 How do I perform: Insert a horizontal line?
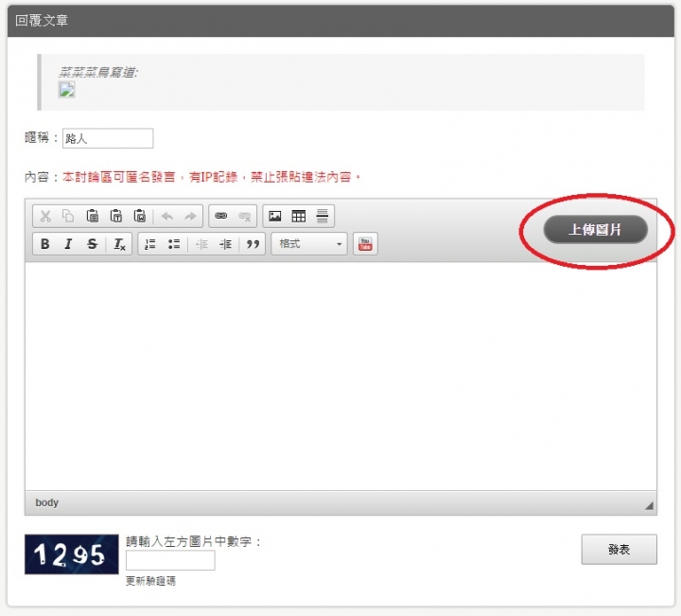coord(322,216)
